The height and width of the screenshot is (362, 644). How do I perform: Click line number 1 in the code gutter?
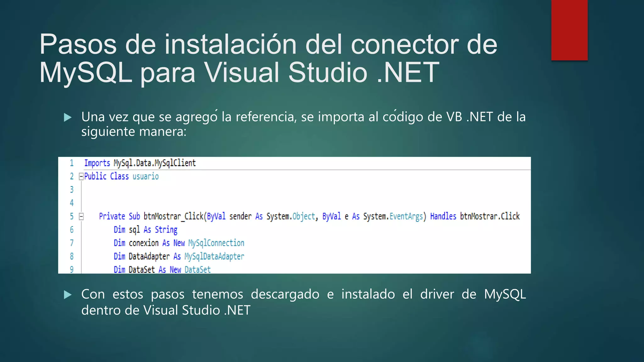[x=72, y=163]
